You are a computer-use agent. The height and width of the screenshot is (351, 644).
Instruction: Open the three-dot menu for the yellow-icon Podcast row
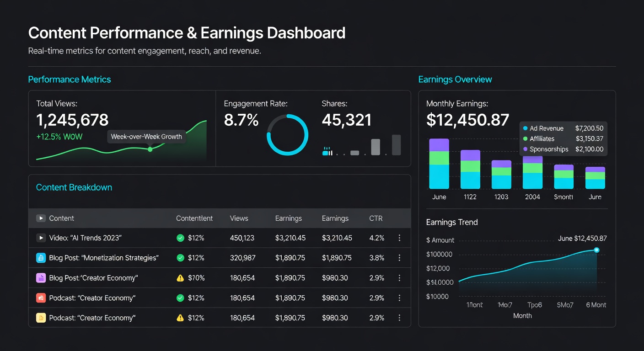coord(399,318)
